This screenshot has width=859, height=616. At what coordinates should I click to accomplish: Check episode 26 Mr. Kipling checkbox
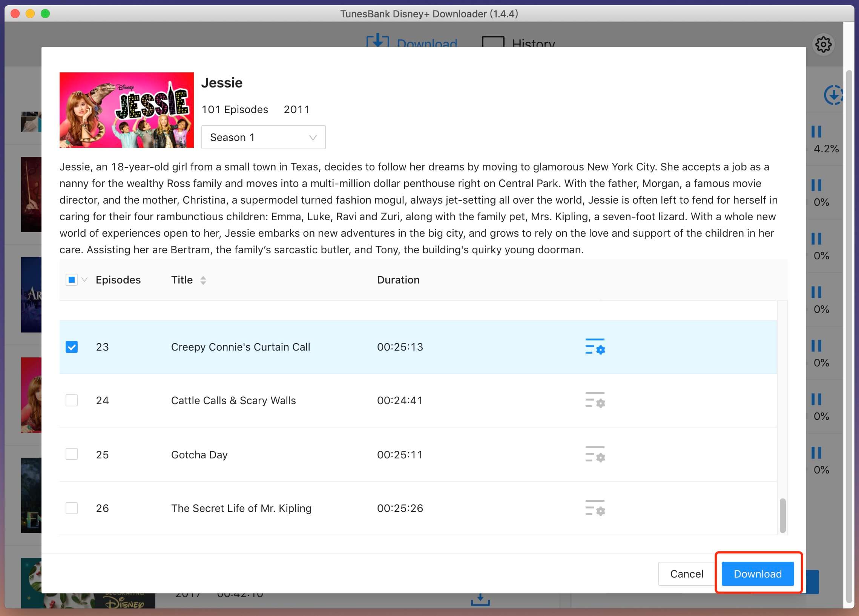pyautogui.click(x=72, y=508)
